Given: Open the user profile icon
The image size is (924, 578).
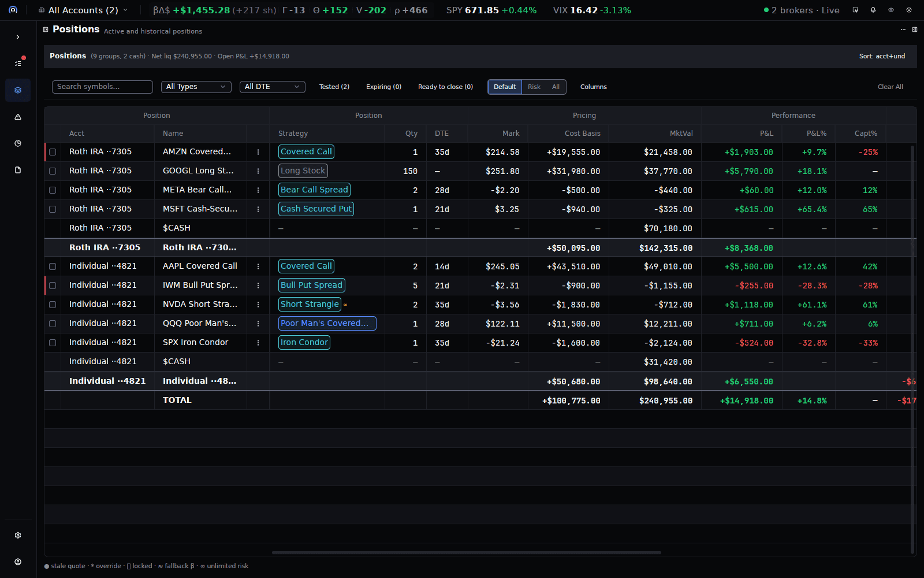Looking at the screenshot, I should pos(18,562).
